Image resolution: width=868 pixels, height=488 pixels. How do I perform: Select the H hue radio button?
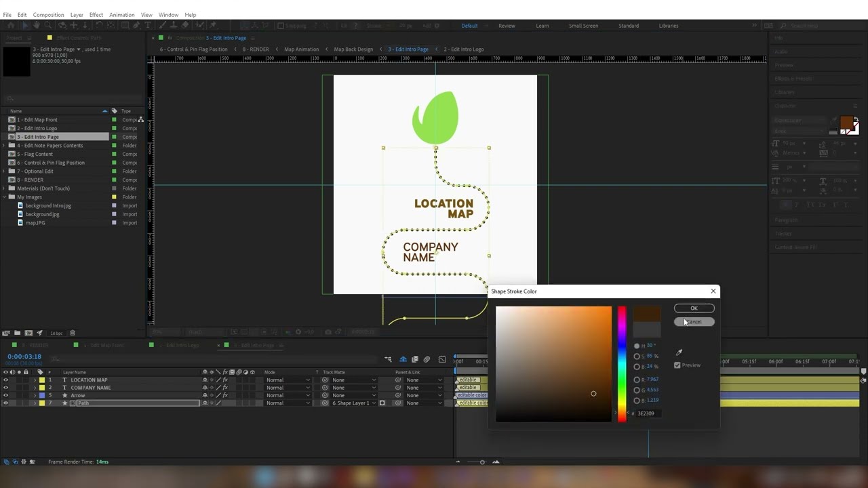pyautogui.click(x=637, y=346)
